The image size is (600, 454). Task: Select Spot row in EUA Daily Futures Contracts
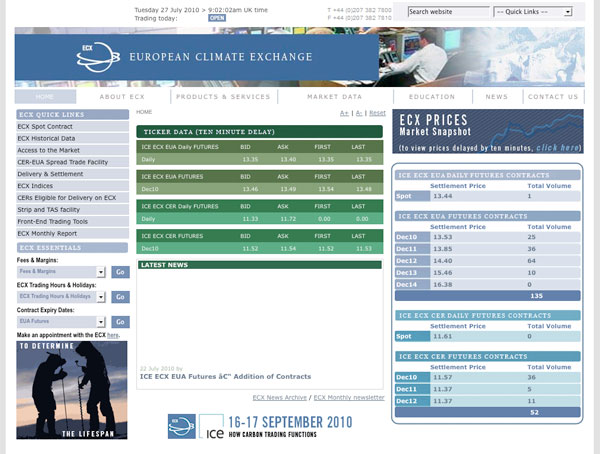point(488,196)
